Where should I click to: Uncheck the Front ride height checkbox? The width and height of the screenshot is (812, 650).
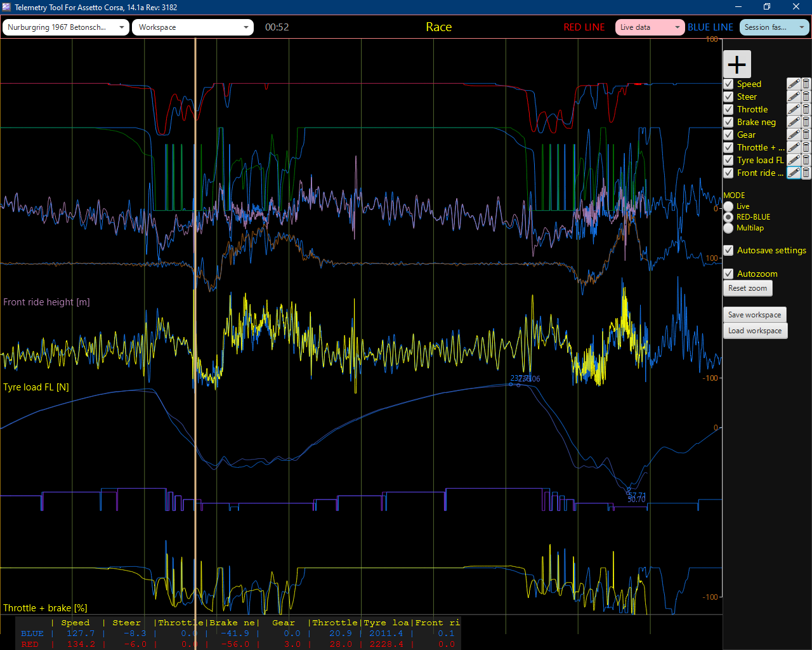pyautogui.click(x=728, y=173)
